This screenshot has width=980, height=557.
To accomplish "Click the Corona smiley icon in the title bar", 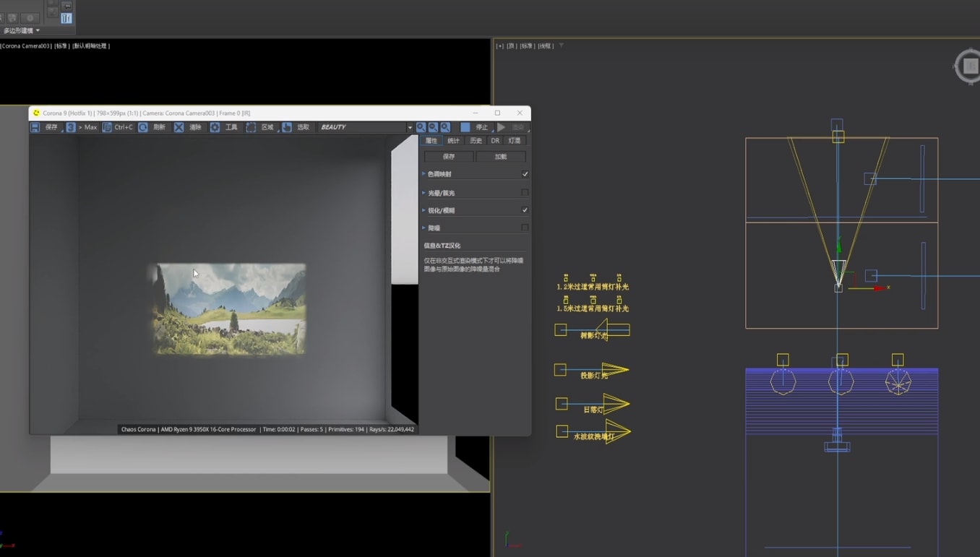I will coord(36,113).
